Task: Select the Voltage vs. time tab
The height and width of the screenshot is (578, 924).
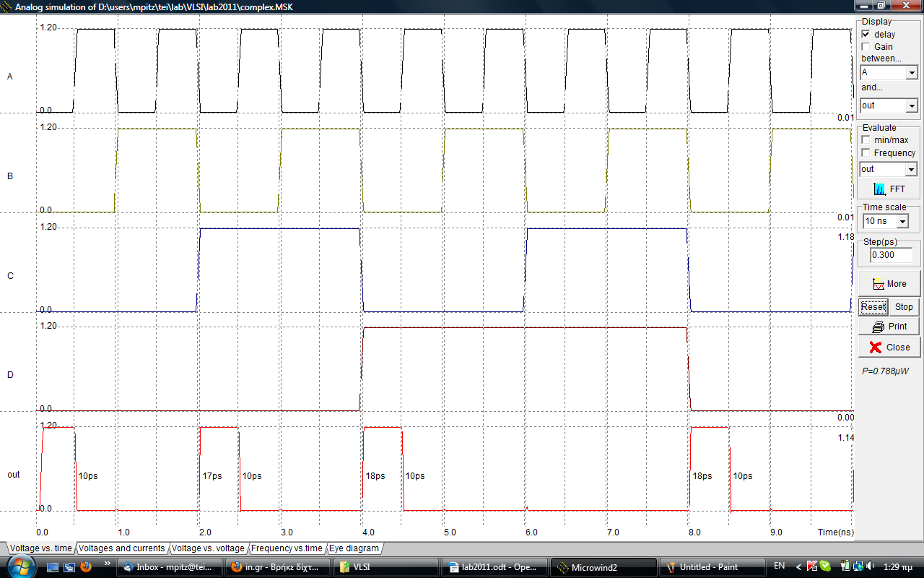Action: pyautogui.click(x=40, y=548)
